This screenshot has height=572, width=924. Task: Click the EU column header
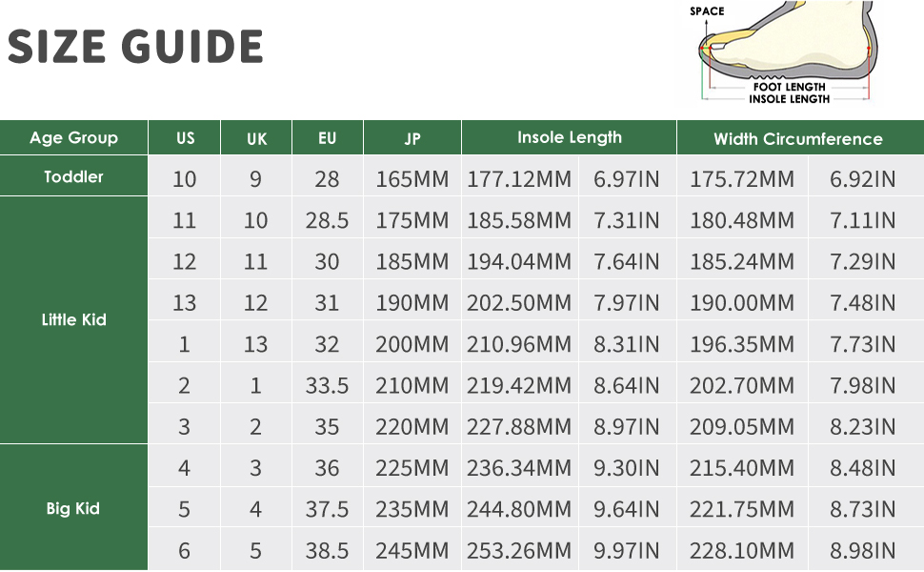click(x=328, y=139)
